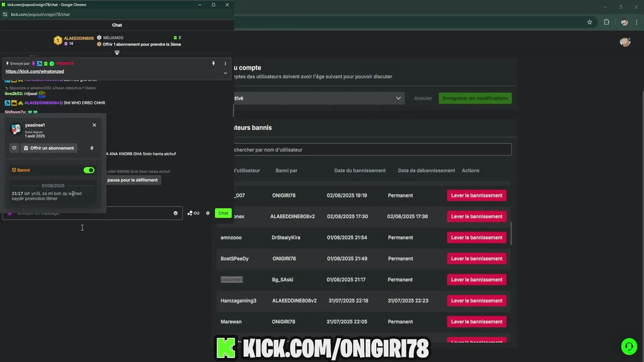Click username Hamzagaming3 in banned list

[x=238, y=301]
